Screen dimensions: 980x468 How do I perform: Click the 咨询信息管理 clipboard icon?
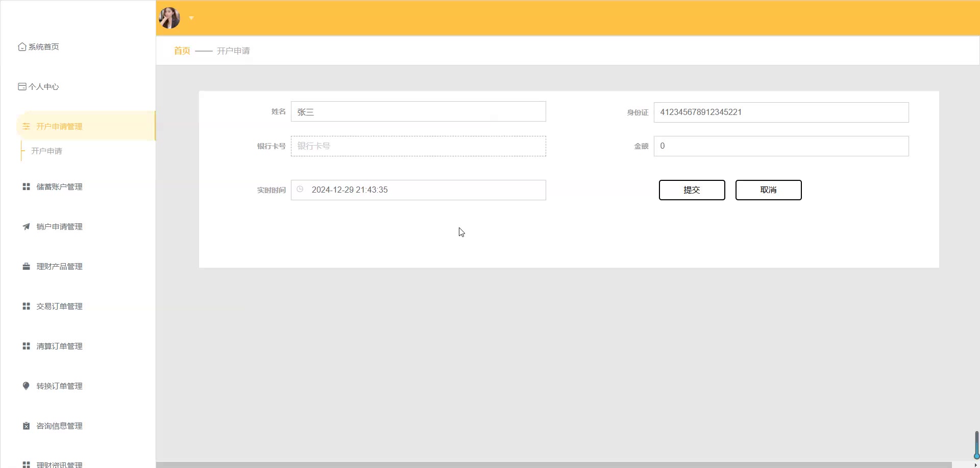click(26, 426)
